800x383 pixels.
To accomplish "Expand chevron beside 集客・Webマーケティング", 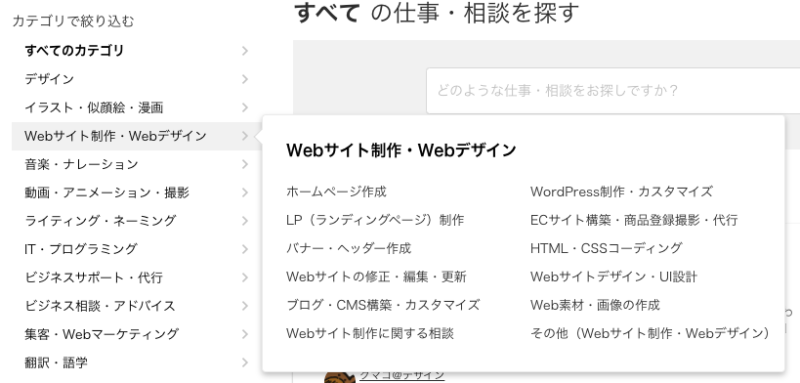I will [x=245, y=334].
